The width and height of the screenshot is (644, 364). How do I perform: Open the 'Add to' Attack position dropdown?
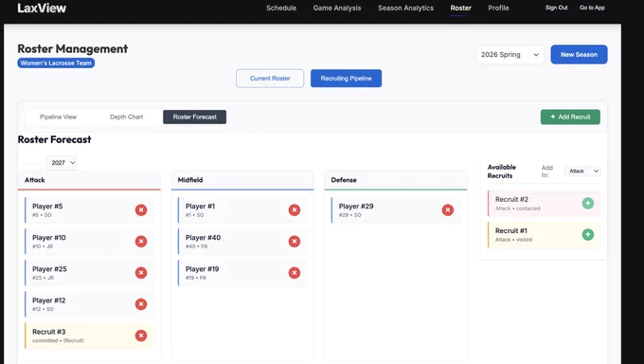point(582,172)
